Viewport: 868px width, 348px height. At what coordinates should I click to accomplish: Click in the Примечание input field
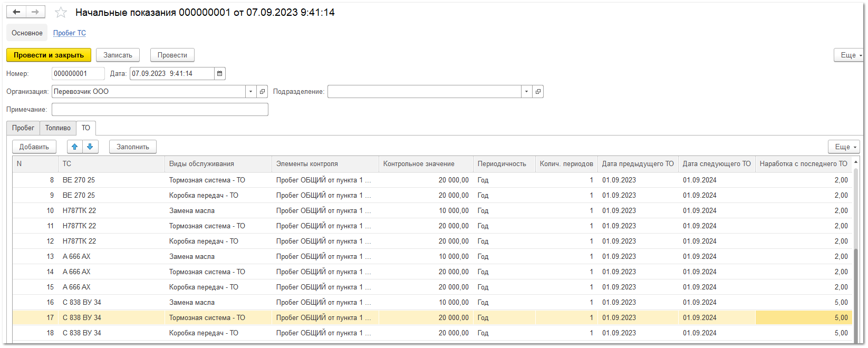[x=160, y=110]
